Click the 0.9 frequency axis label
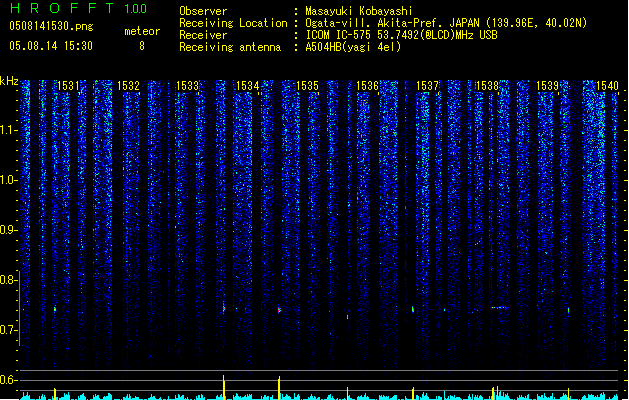Image resolution: width=629 pixels, height=400 pixels. pos(8,230)
